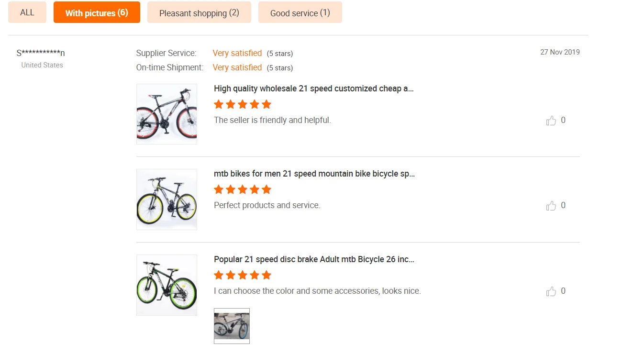
Task: Click star rating of the first bike review
Action: coord(243,104)
